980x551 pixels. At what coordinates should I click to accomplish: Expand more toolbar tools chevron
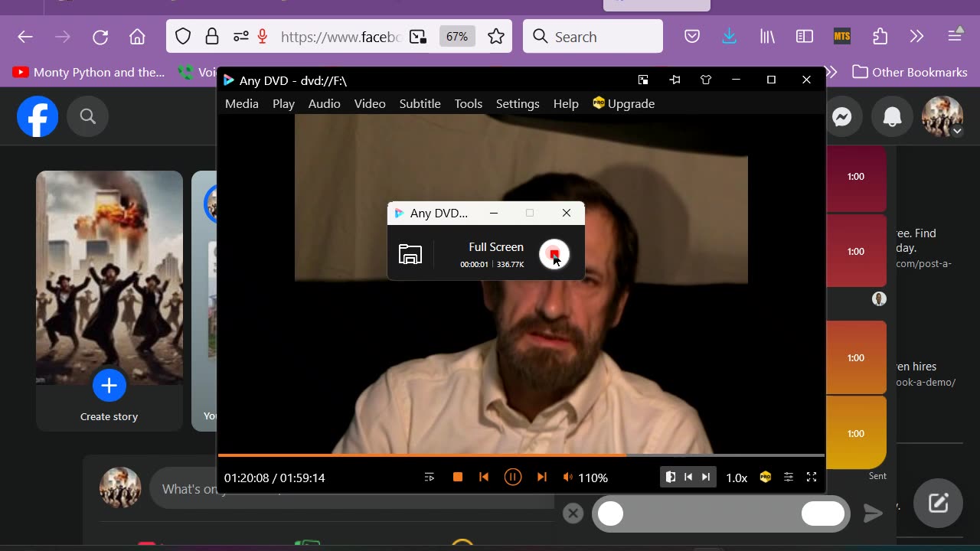[x=917, y=37]
